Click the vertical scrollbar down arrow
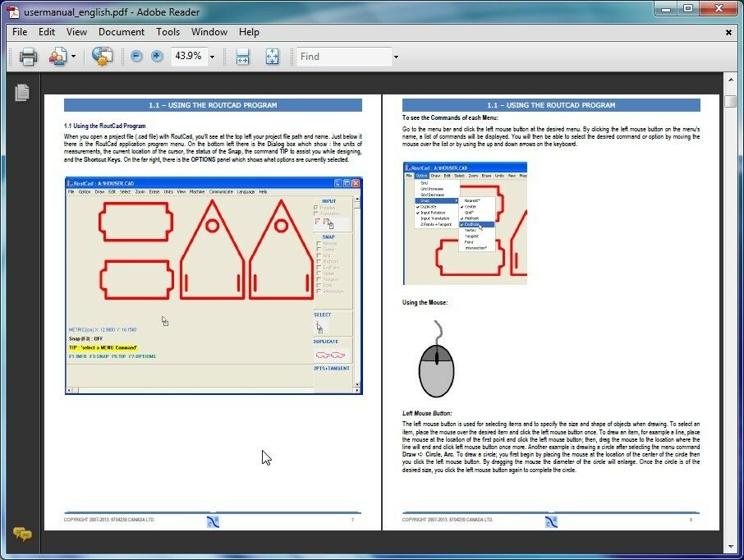Image resolution: width=744 pixels, height=560 pixels. (x=731, y=547)
